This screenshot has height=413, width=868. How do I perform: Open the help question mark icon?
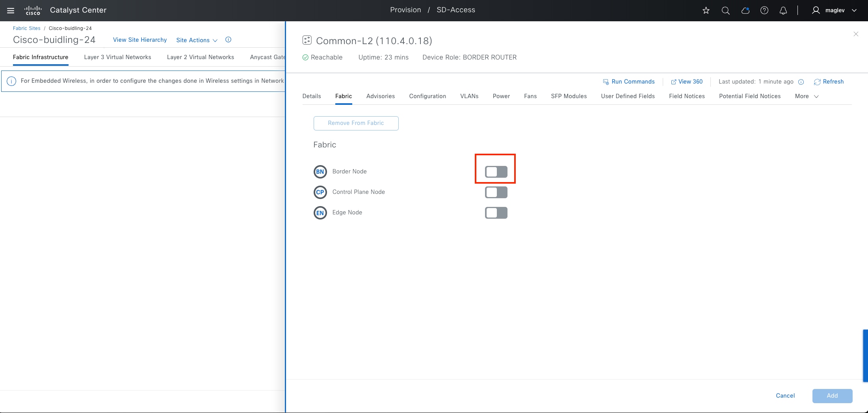(764, 11)
